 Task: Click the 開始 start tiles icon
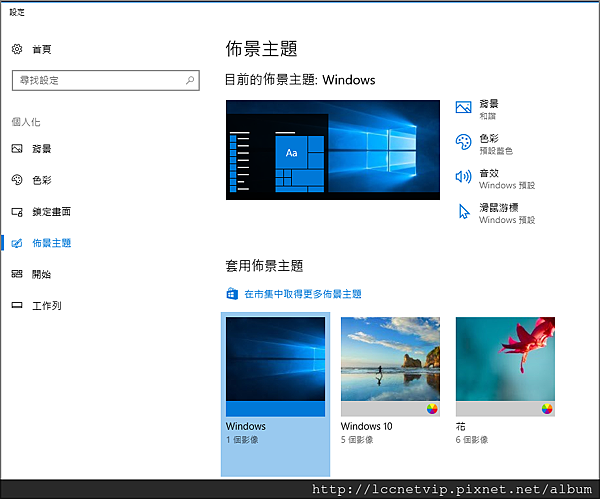17,274
